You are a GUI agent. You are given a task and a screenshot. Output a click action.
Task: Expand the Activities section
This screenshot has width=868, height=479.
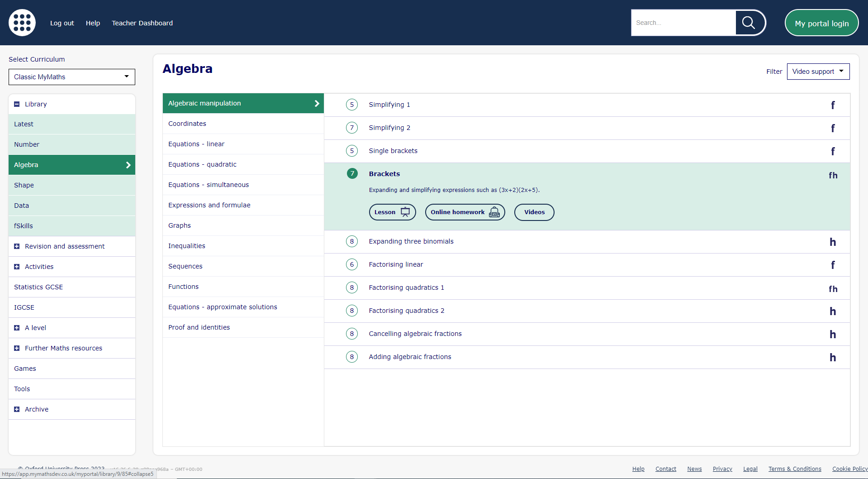[17, 267]
